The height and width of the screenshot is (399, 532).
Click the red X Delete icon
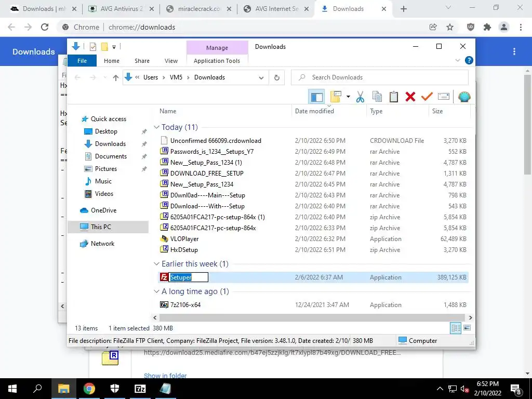(410, 97)
